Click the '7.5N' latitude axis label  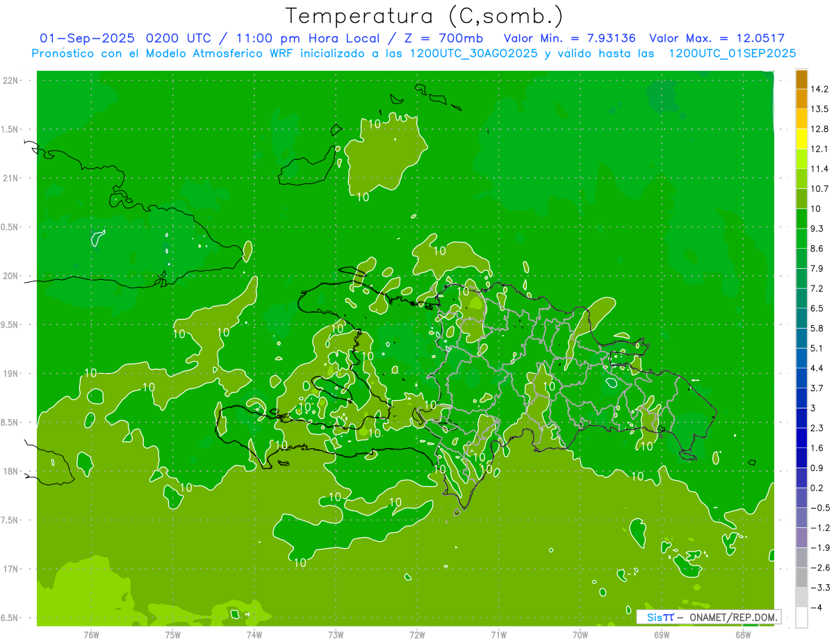click(10, 520)
